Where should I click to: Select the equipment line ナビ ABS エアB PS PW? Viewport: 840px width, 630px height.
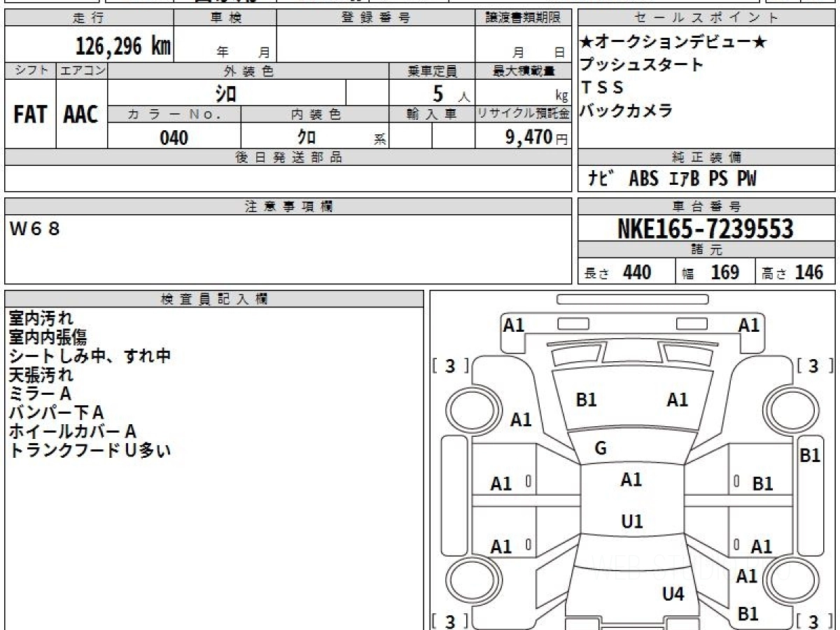(x=672, y=179)
